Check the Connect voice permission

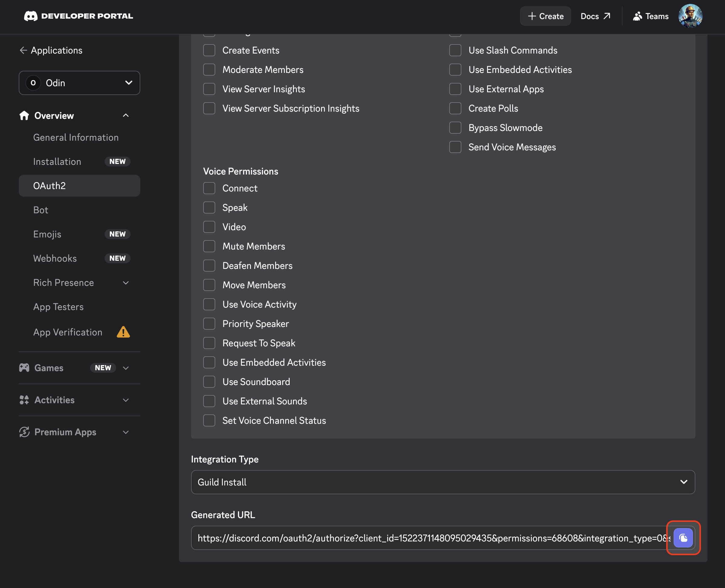coord(209,188)
